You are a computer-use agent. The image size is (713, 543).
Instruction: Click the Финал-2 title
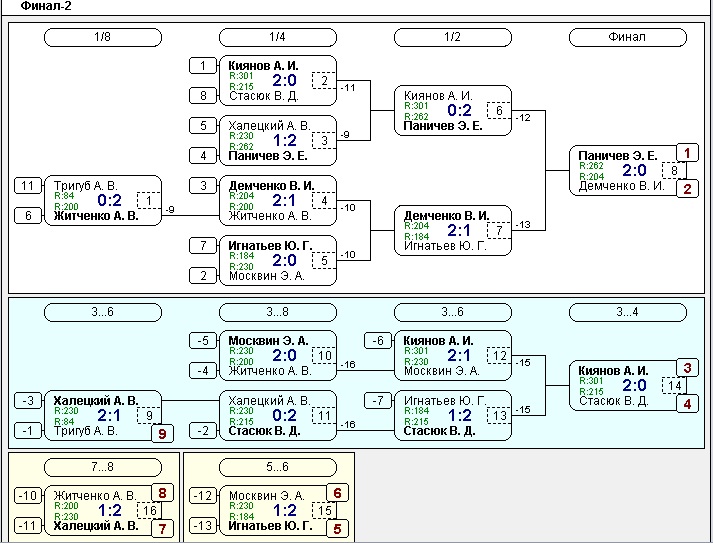[46, 6]
